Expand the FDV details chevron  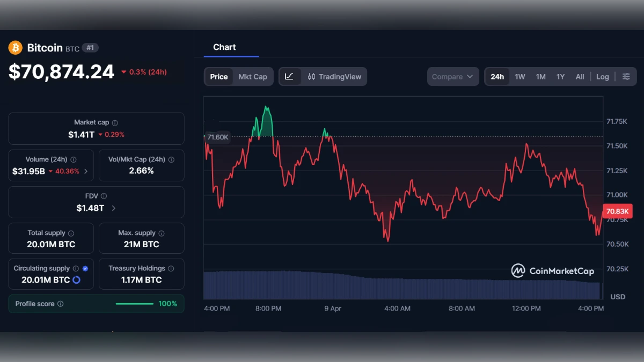pos(113,208)
